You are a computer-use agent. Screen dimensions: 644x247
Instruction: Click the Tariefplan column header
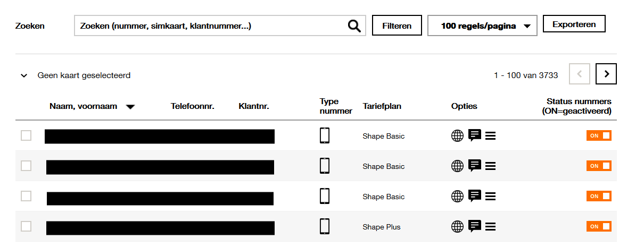tap(382, 106)
